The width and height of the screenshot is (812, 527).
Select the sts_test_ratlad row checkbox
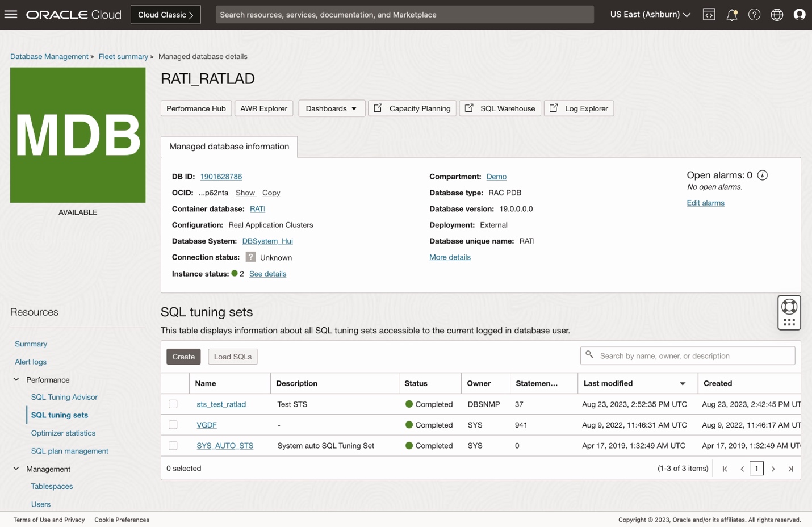click(x=173, y=404)
